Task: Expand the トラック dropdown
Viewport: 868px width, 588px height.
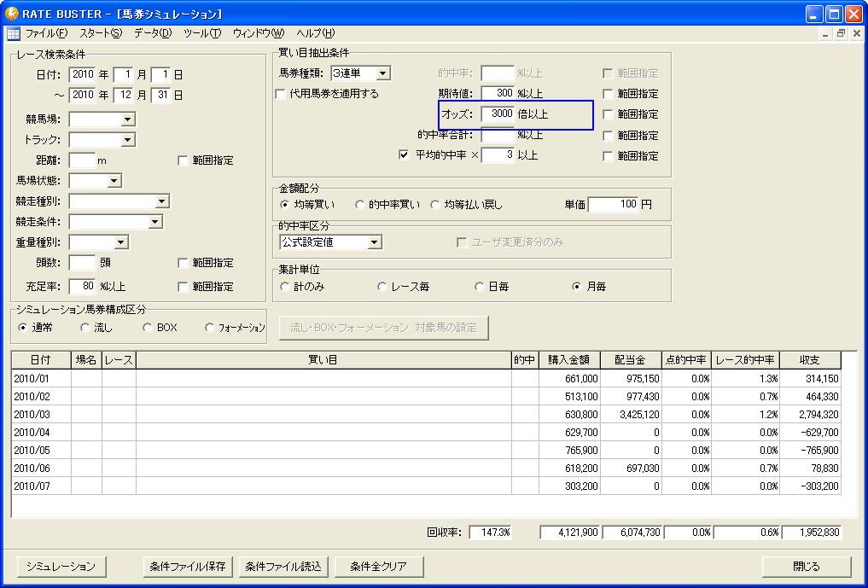Action: click(128, 139)
